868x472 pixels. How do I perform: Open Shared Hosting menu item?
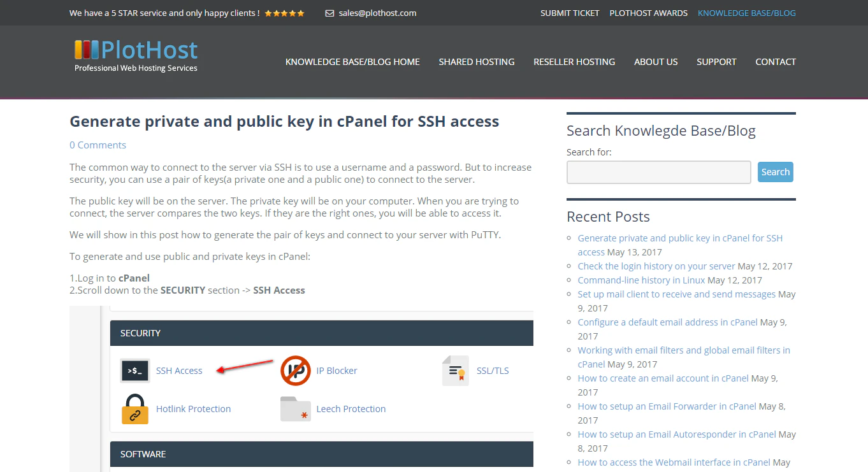pyautogui.click(x=477, y=62)
